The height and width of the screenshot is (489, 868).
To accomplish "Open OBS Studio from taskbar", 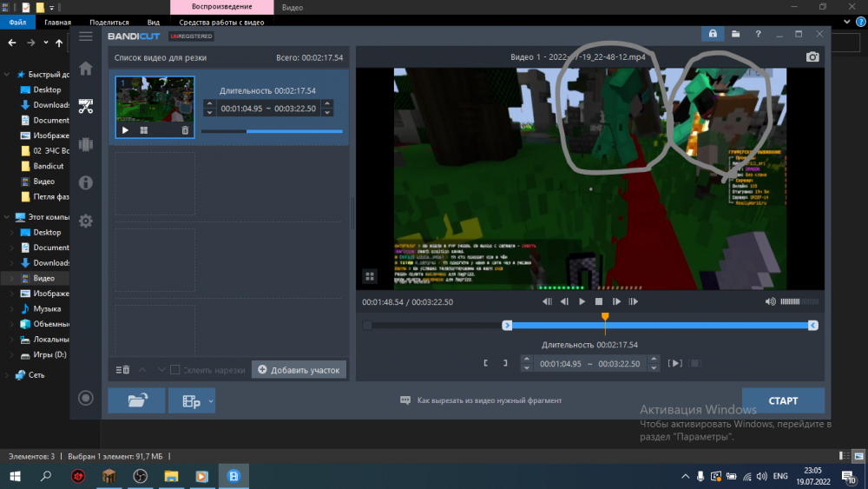I will coord(140,476).
